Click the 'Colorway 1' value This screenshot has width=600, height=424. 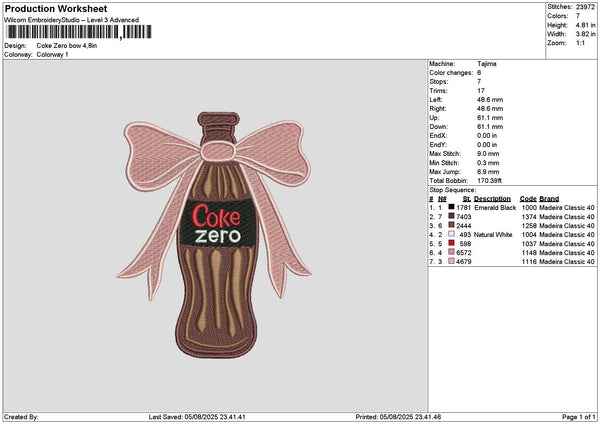[x=52, y=55]
